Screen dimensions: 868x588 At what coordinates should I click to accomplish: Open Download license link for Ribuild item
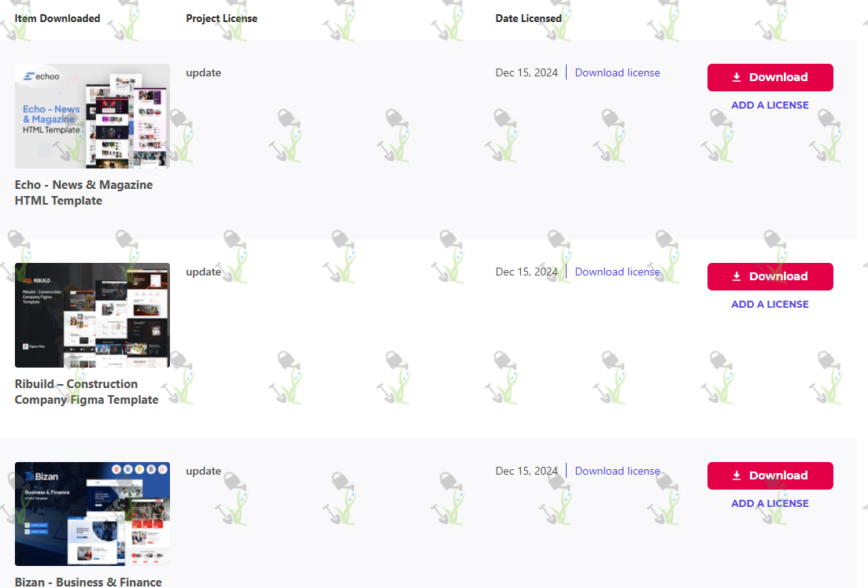click(x=617, y=272)
